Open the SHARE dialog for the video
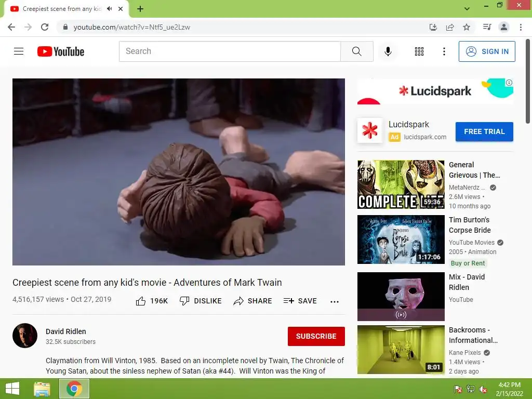This screenshot has width=532, height=399. 252,301
